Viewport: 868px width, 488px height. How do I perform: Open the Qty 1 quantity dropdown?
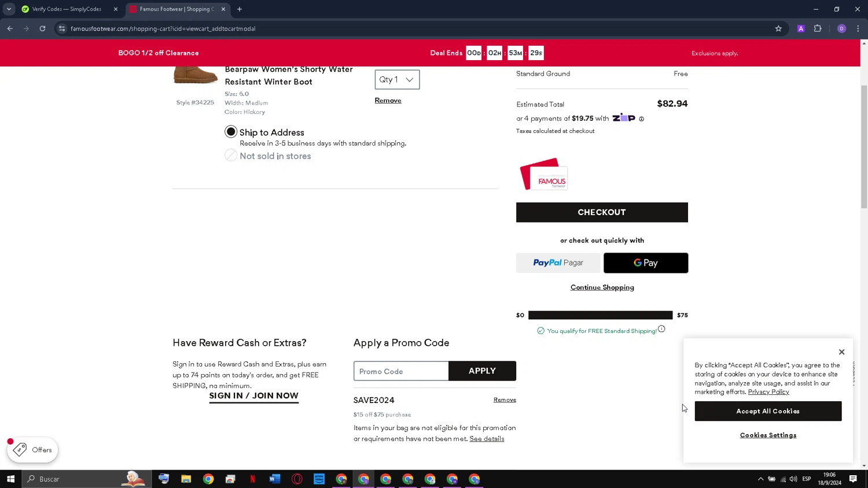[x=397, y=80]
